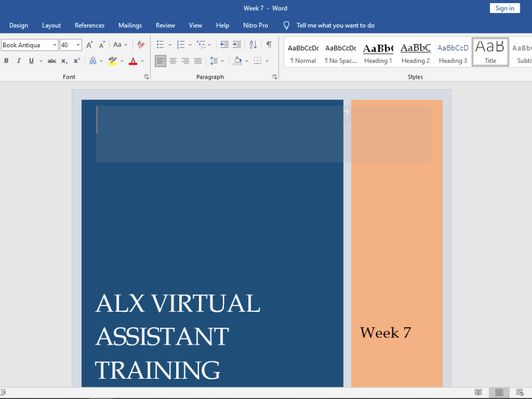The height and width of the screenshot is (399, 532).
Task: Apply the Heading 3 style
Action: (x=453, y=53)
